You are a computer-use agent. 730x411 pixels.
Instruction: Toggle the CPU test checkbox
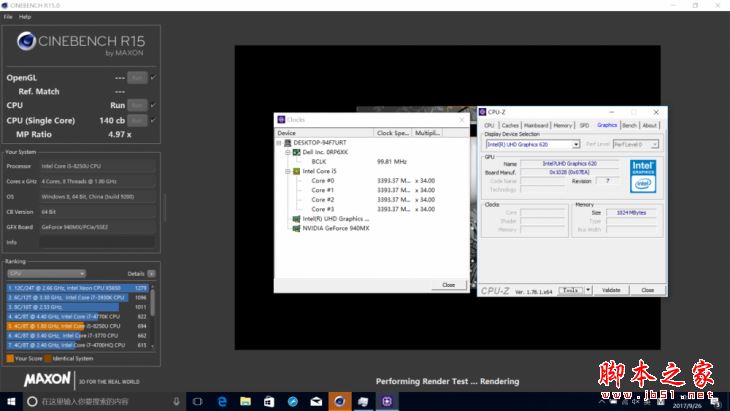pos(153,105)
